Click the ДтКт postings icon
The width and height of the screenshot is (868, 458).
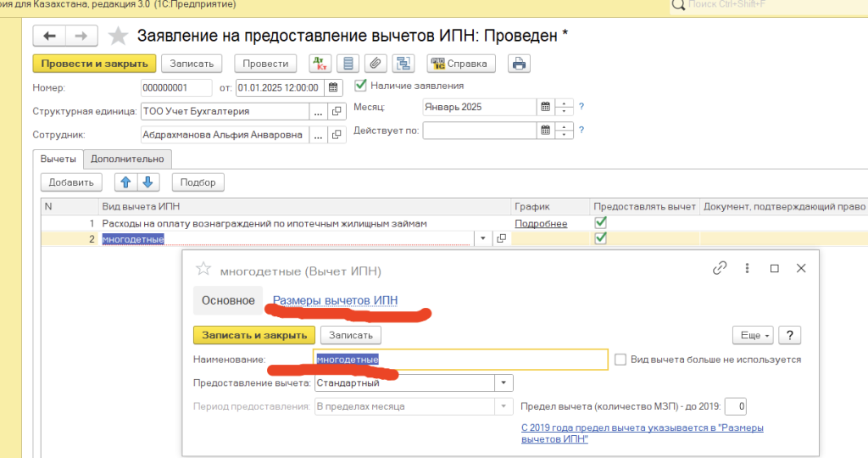320,64
